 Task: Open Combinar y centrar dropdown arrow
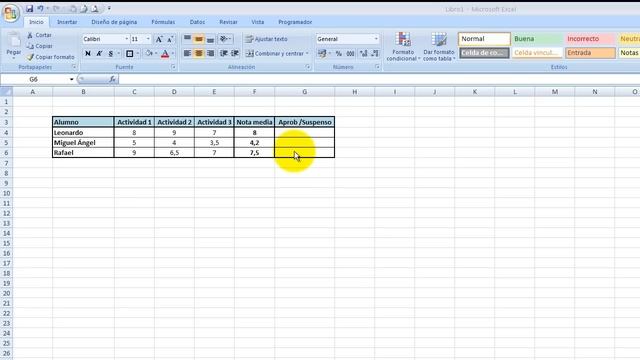(x=307, y=53)
